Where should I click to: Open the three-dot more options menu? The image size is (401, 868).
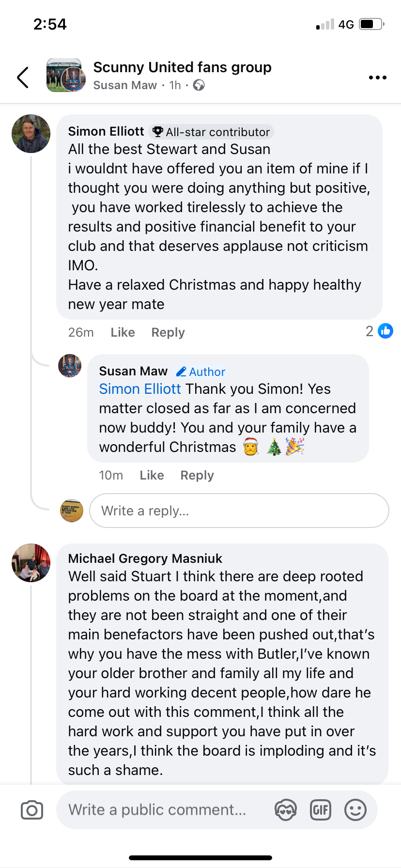click(377, 77)
